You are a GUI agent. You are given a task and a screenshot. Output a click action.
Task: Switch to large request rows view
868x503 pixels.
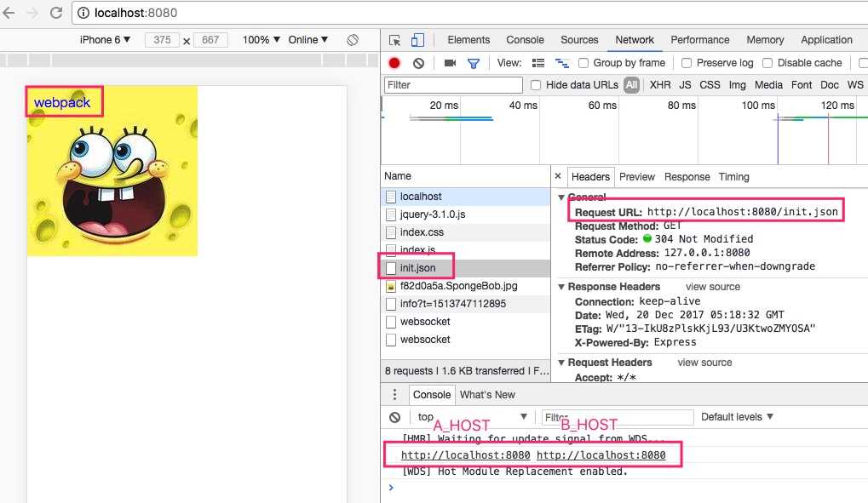(x=538, y=63)
